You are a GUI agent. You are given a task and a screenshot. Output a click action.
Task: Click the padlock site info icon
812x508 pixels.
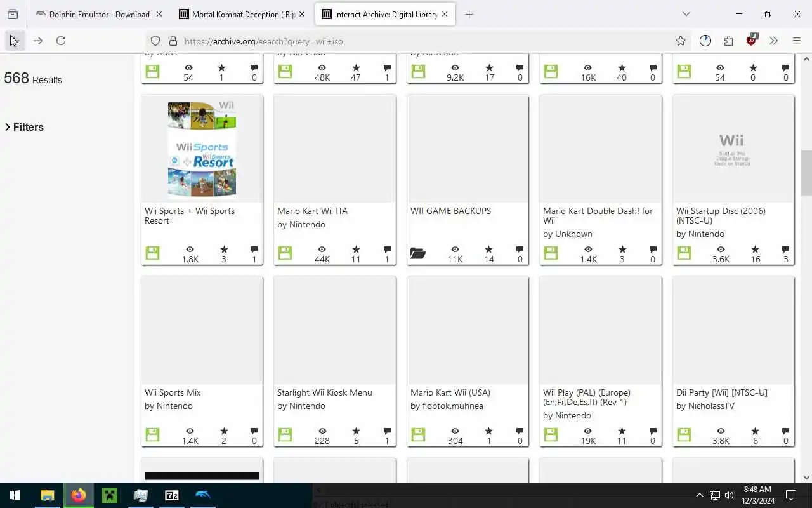(173, 41)
